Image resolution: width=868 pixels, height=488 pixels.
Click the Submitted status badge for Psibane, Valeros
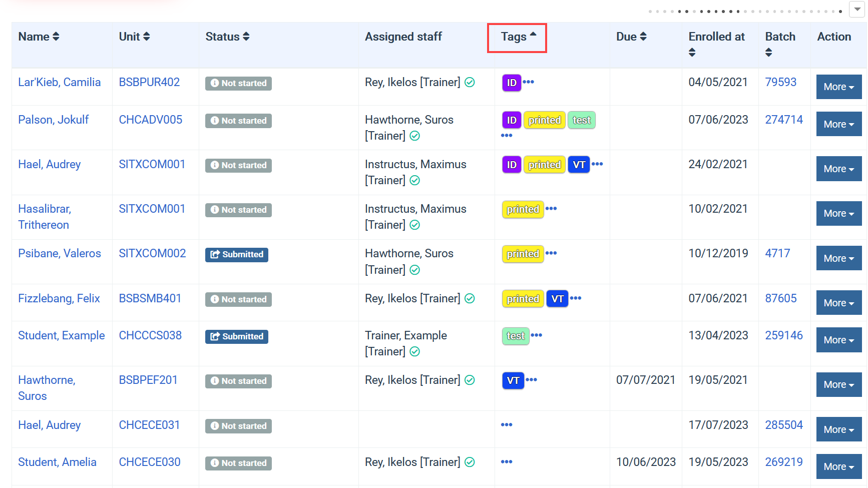(x=236, y=254)
